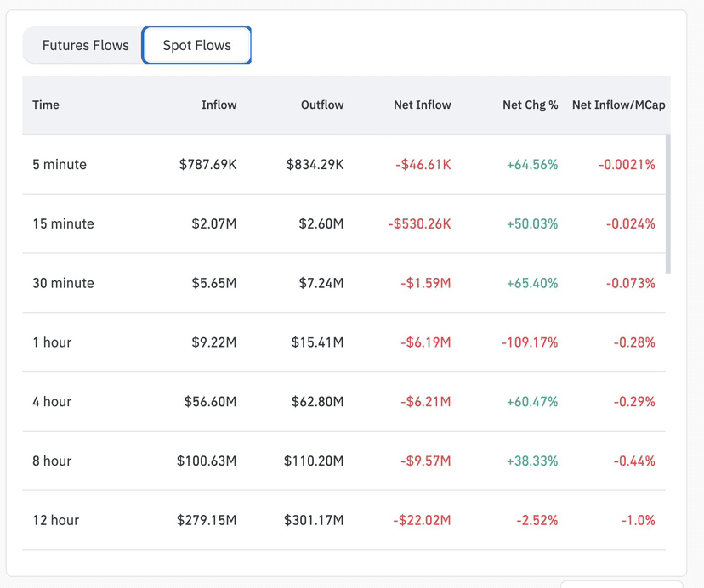Select the 5 minute row label

coord(60,165)
